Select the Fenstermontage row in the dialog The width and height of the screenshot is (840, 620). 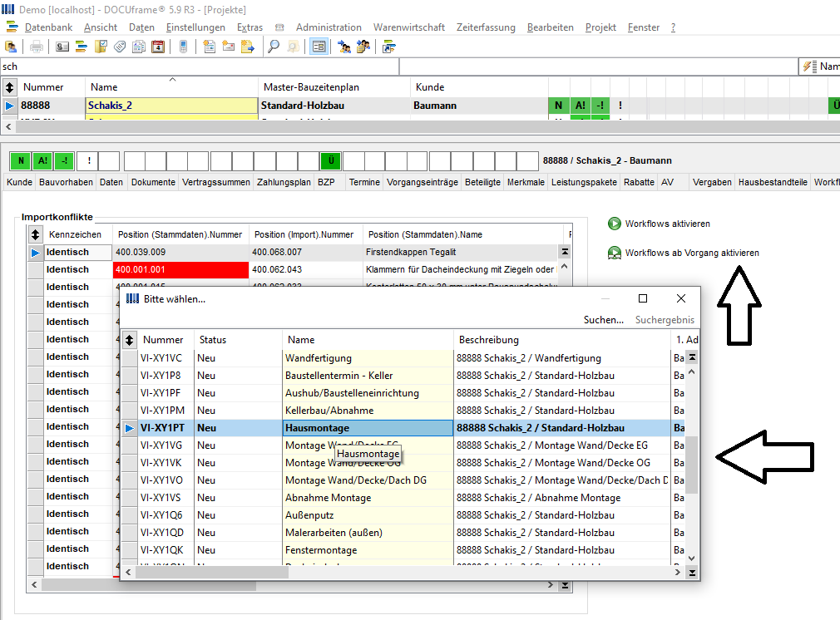point(403,550)
